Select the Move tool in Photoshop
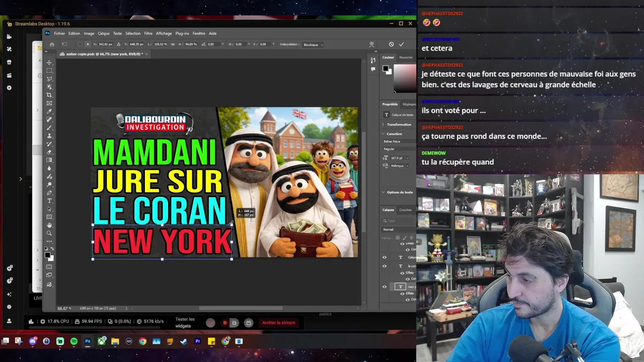The image size is (644, 362). [49, 62]
